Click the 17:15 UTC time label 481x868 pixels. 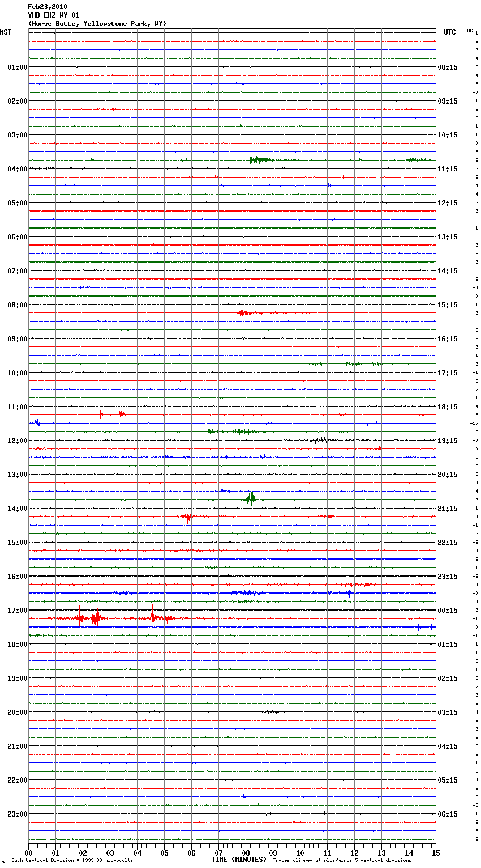point(448,373)
